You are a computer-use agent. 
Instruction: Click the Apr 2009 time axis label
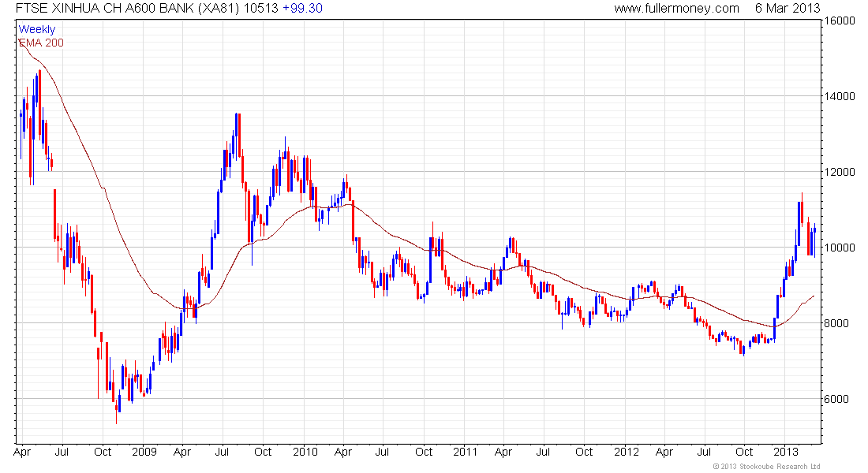182,453
